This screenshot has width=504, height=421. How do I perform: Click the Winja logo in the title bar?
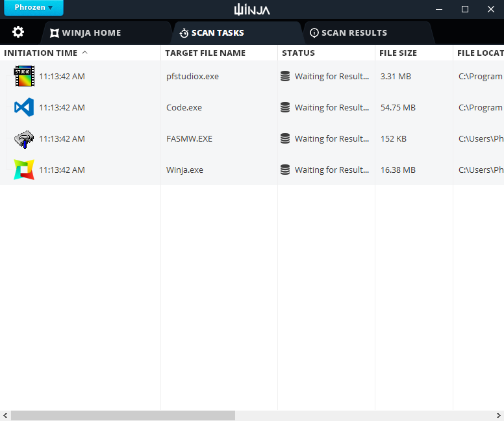(252, 10)
